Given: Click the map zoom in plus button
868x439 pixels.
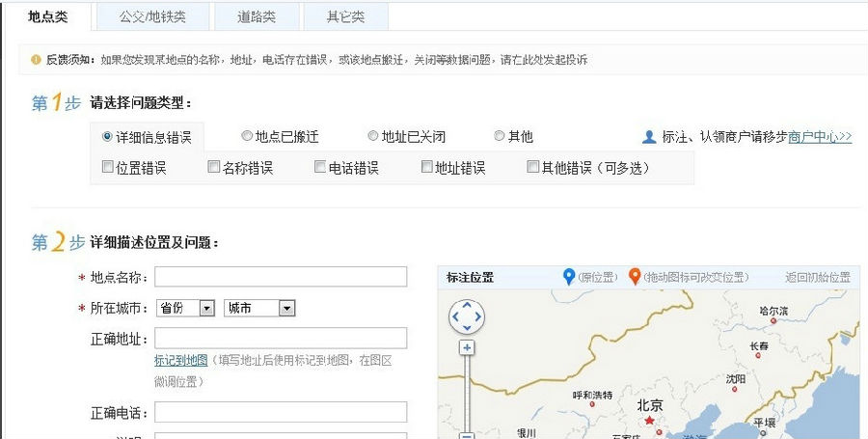Looking at the screenshot, I should [467, 347].
